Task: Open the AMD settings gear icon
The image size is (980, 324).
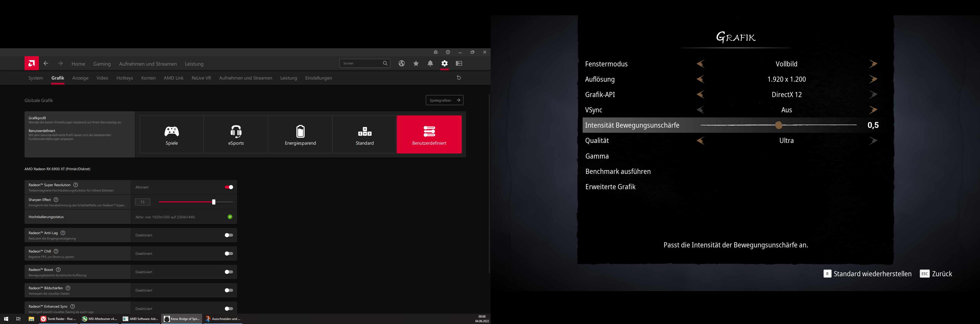Action: click(x=444, y=64)
